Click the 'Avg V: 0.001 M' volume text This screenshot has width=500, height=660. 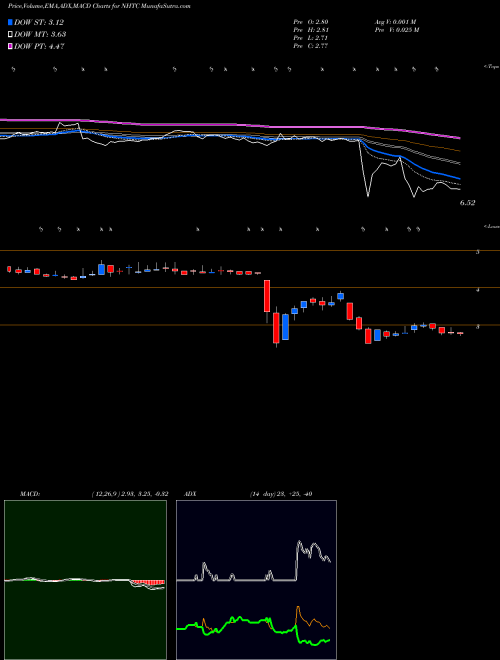tap(395, 22)
